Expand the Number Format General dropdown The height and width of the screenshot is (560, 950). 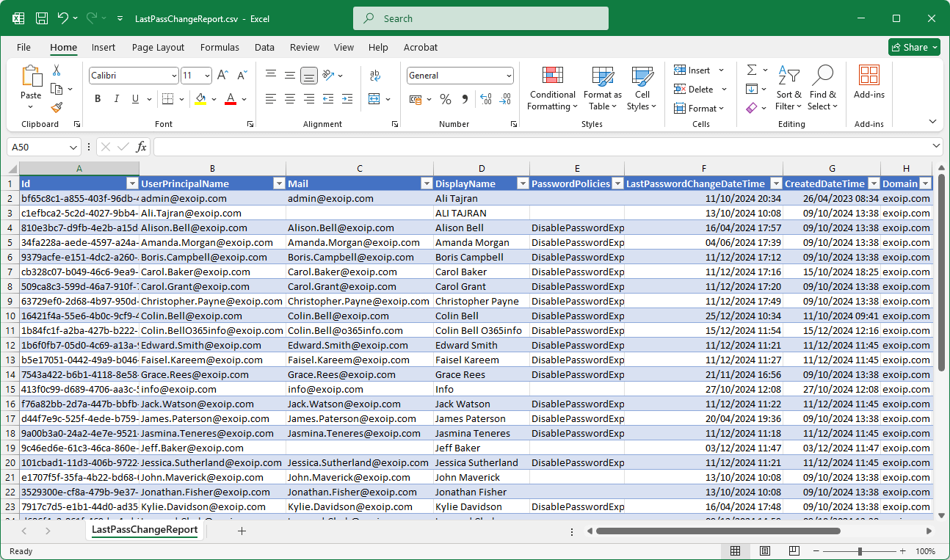[509, 76]
